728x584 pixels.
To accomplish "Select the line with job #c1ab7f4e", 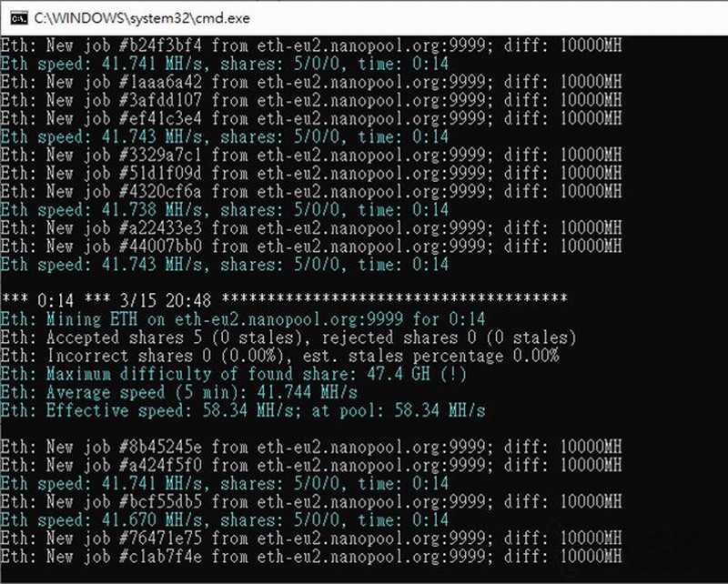I will (x=311, y=557).
